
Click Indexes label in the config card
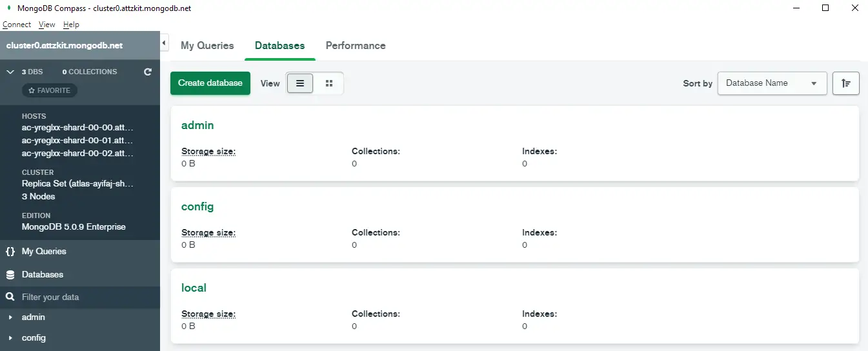[x=540, y=233]
